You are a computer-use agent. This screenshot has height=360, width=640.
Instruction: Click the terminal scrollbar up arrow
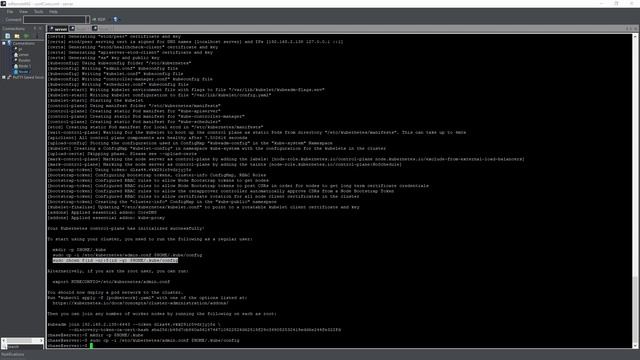coord(635,36)
